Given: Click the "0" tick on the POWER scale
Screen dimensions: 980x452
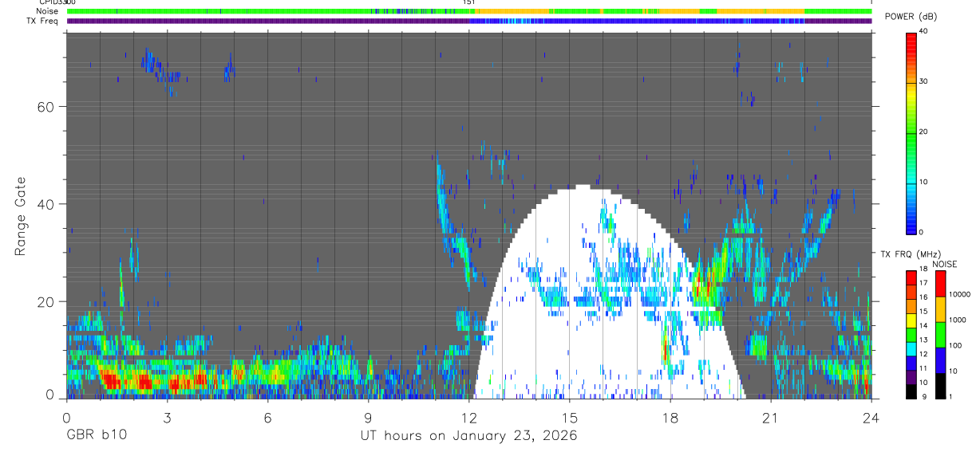Looking at the screenshot, I should click(x=922, y=232).
